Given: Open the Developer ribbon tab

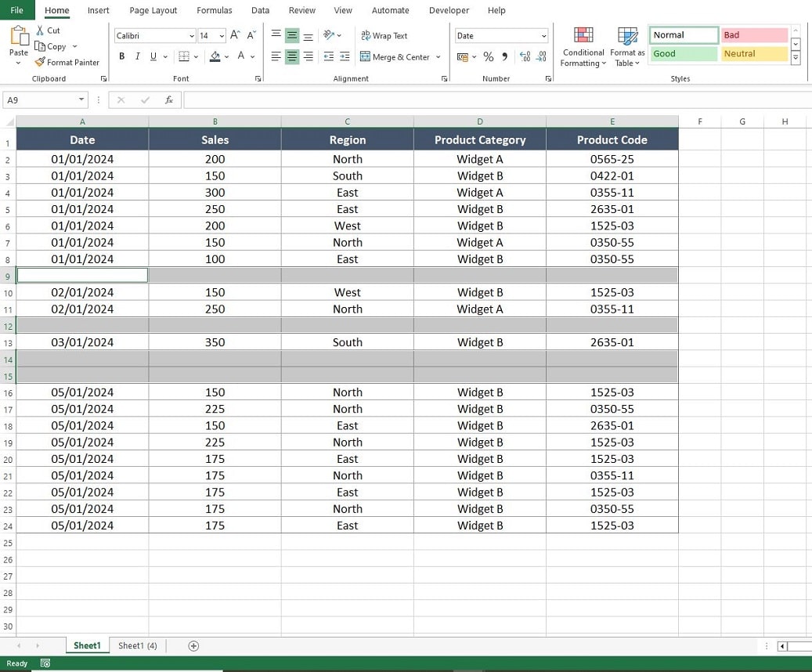Looking at the screenshot, I should [x=449, y=10].
